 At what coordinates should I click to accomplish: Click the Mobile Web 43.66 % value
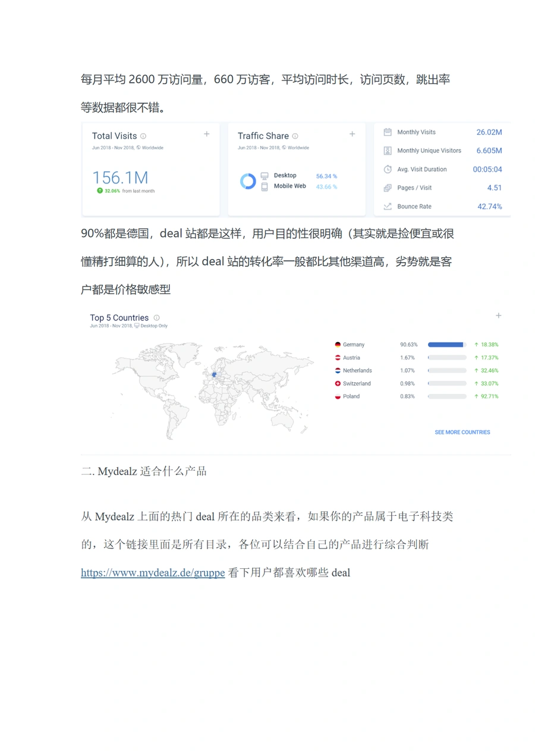pos(326,187)
